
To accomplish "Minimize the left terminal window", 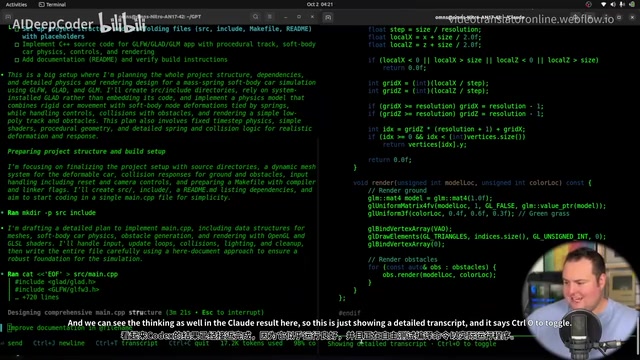I will tap(285, 17).
